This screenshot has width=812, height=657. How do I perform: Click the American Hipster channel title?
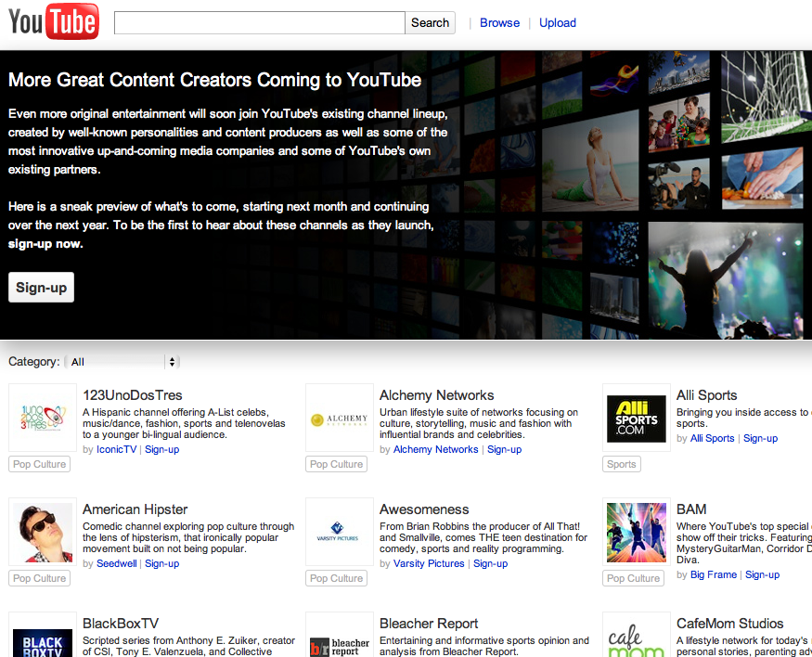(x=135, y=509)
